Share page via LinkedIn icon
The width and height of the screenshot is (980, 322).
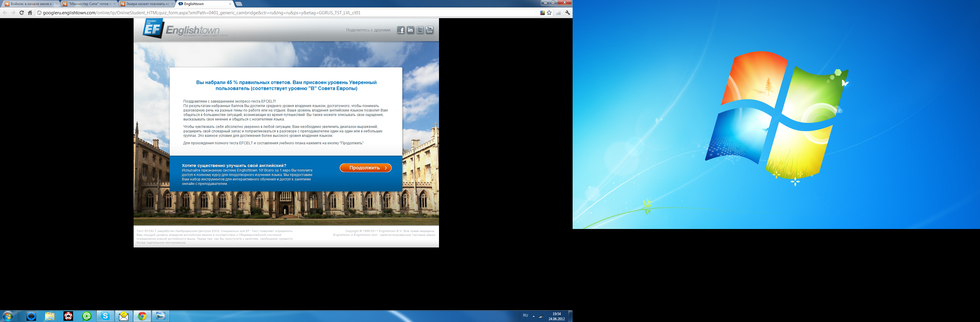coord(410,30)
